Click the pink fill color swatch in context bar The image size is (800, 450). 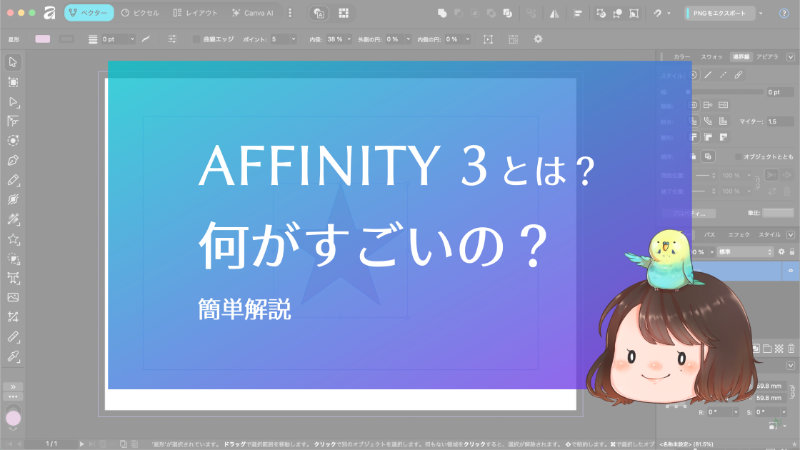(x=42, y=39)
